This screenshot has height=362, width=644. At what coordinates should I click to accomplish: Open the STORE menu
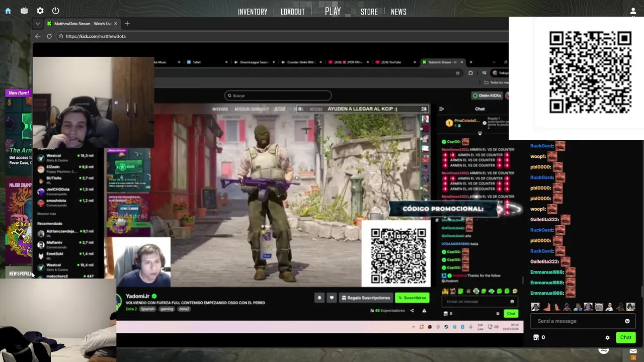[x=369, y=12]
